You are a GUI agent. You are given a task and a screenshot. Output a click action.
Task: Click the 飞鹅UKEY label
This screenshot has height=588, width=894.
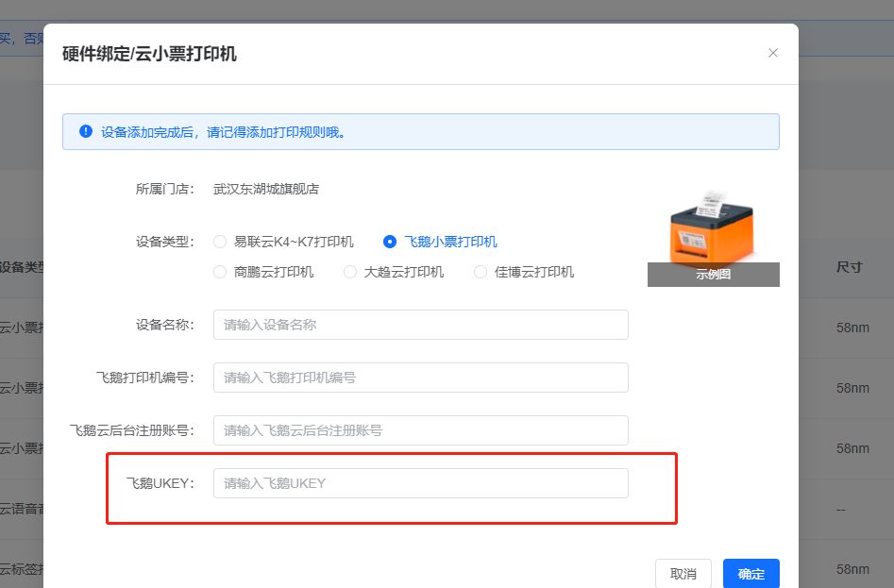point(160,483)
